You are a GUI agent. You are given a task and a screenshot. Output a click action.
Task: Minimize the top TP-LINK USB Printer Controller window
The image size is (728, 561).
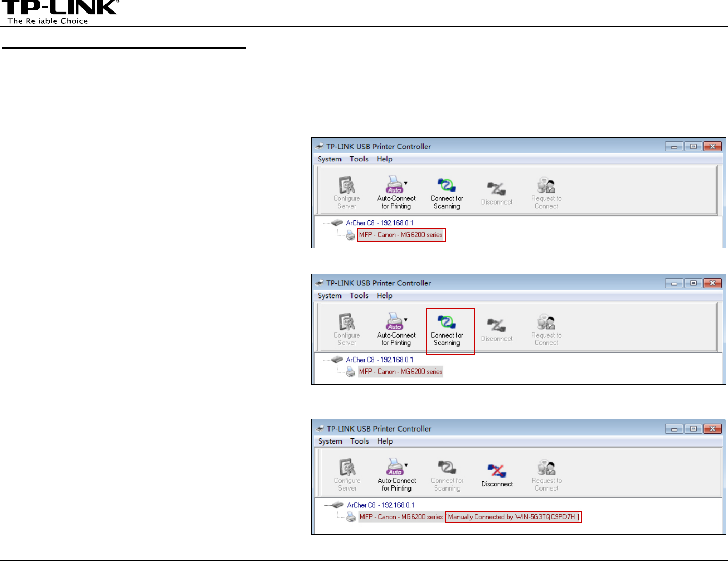coord(674,147)
